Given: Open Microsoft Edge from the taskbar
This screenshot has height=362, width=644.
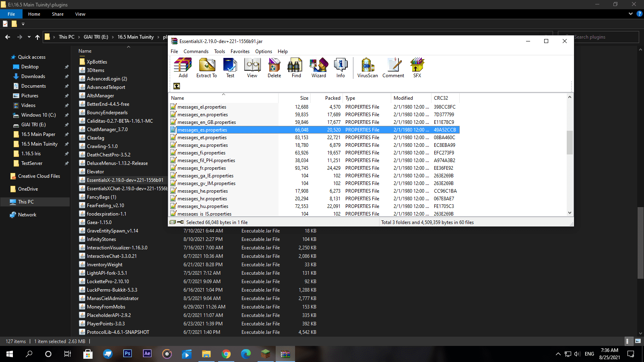Looking at the screenshot, I should [246, 354].
